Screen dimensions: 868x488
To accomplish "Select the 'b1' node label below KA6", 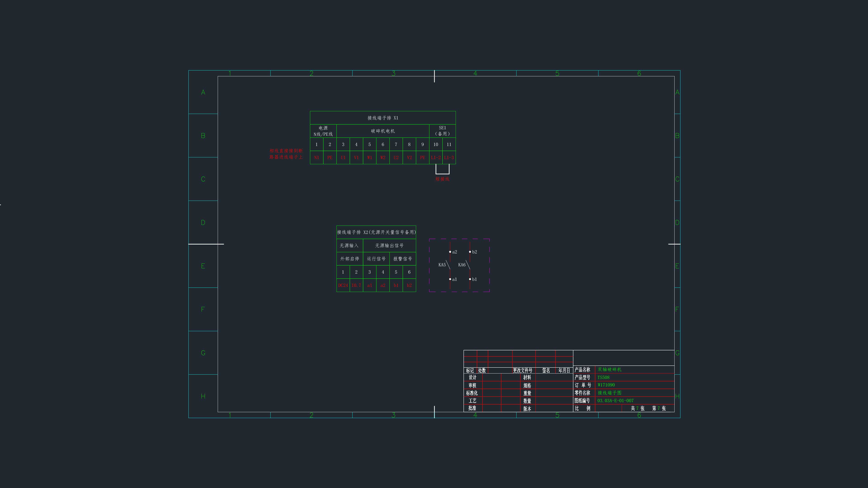I will pyautogui.click(x=474, y=279).
